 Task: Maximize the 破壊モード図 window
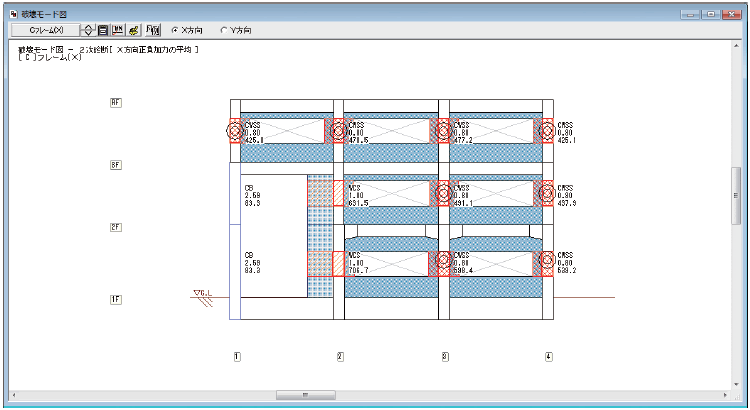(x=711, y=14)
